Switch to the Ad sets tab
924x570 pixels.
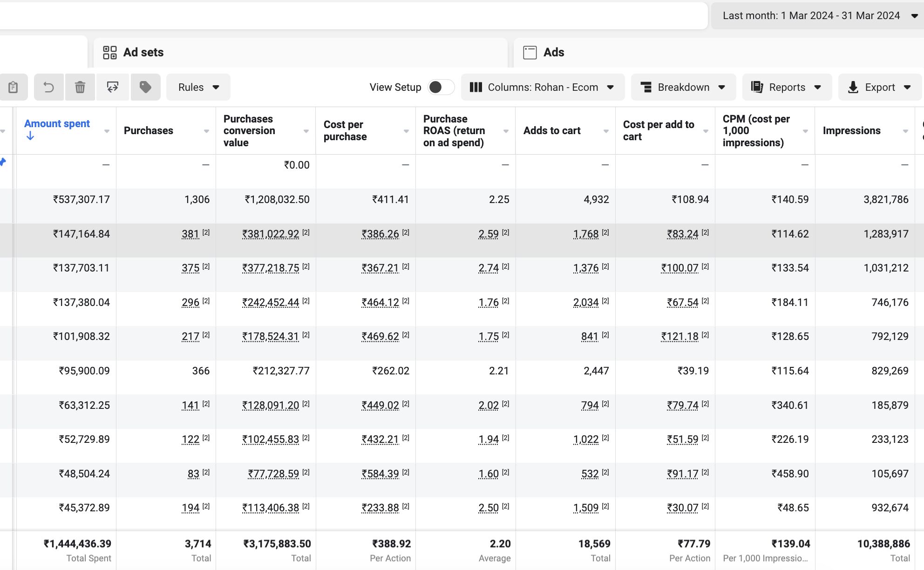tap(143, 53)
